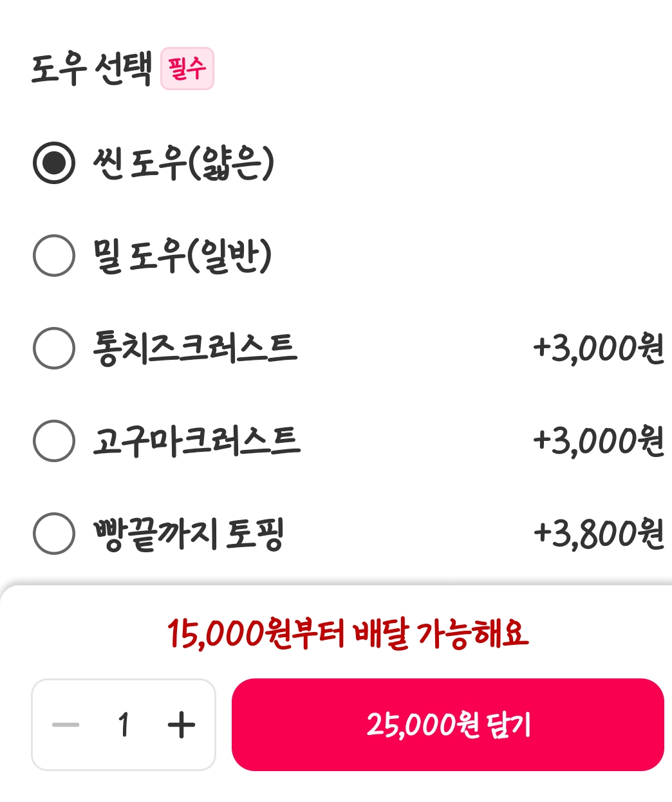The image size is (672, 802).
Task: Tap the 통치즈크러스트 option text
Action: pyautogui.click(x=195, y=348)
